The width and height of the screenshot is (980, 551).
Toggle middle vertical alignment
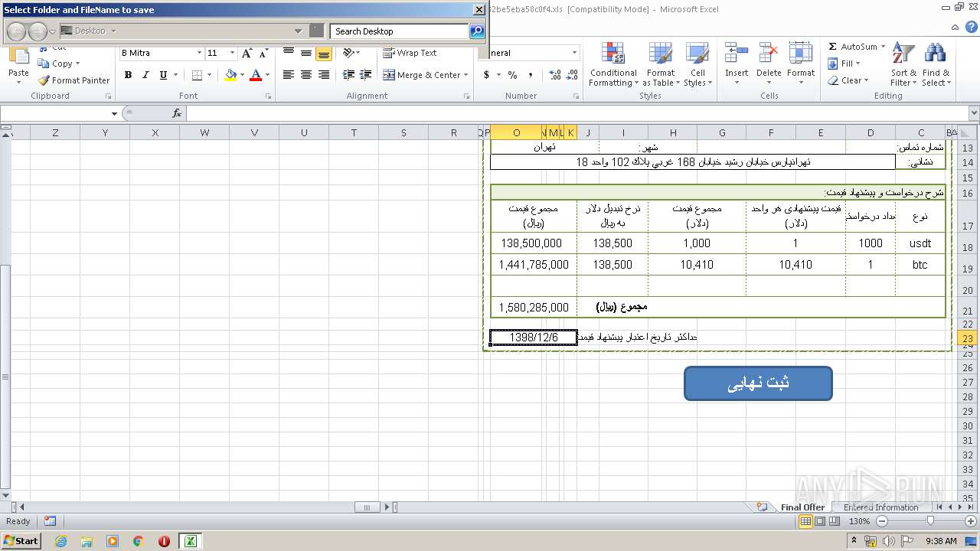point(306,54)
